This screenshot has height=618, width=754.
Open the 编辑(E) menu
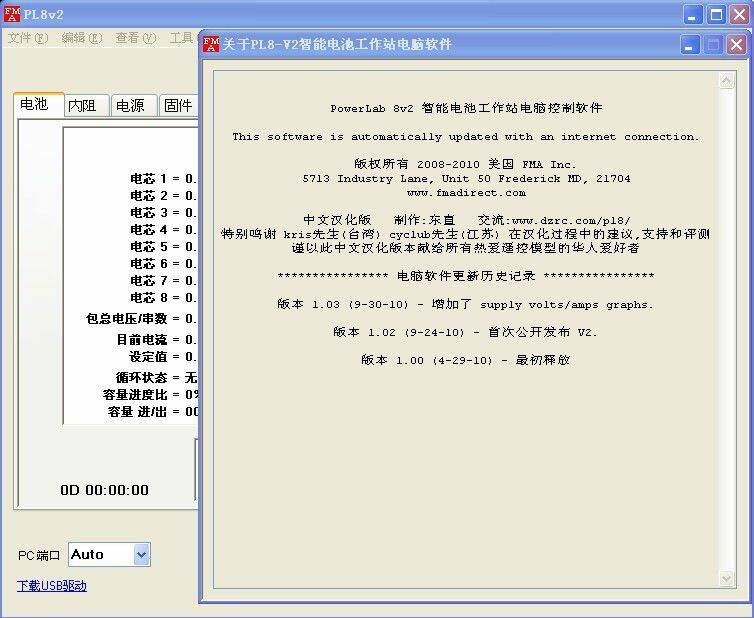pos(82,38)
